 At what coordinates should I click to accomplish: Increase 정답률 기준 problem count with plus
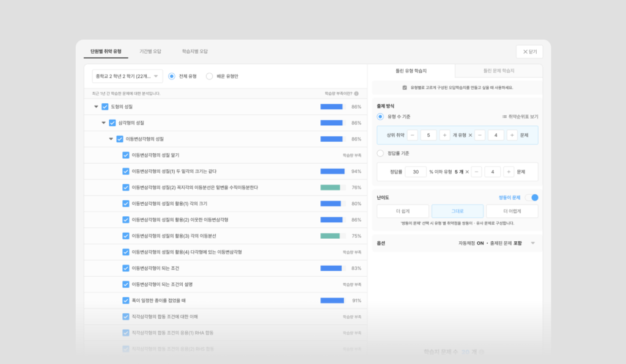tap(508, 172)
